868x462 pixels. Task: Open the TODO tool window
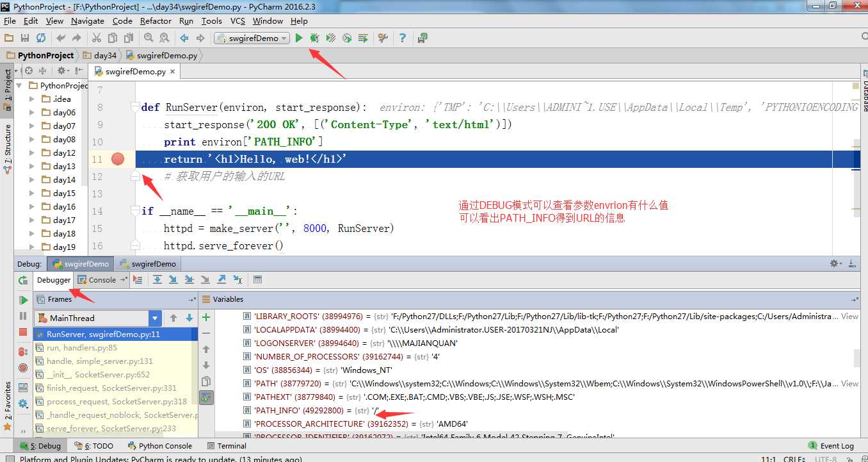[x=93, y=446]
